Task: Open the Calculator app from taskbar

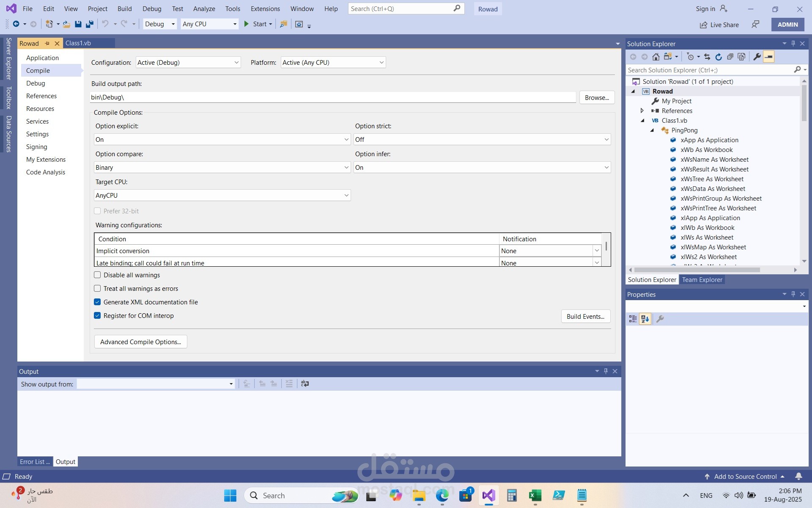Action: coord(512,495)
